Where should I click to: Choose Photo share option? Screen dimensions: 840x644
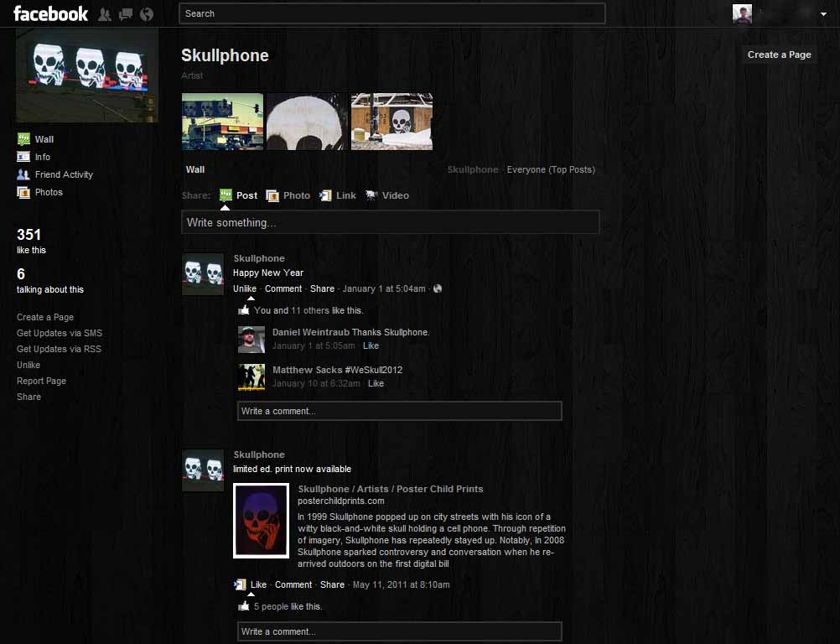[297, 195]
